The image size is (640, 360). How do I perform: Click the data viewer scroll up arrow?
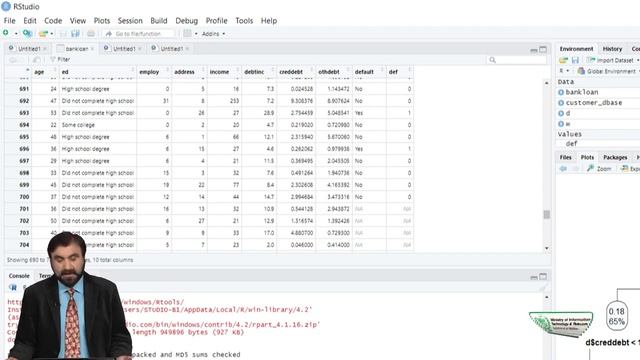click(x=547, y=83)
